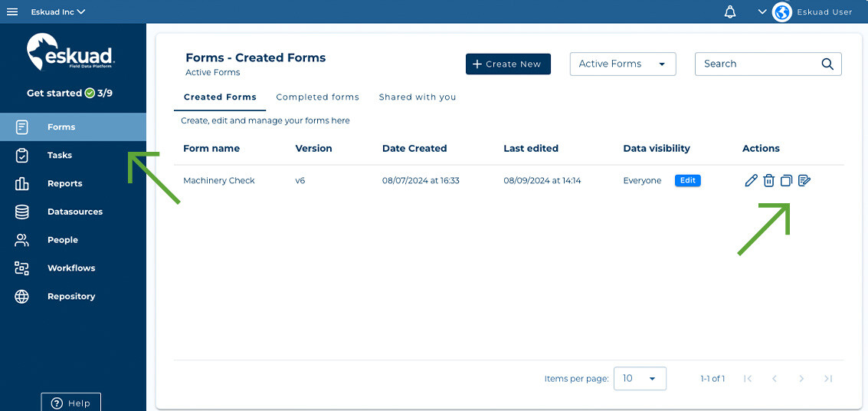Go to previous page of results
This screenshot has width=868, height=411.
click(x=775, y=379)
